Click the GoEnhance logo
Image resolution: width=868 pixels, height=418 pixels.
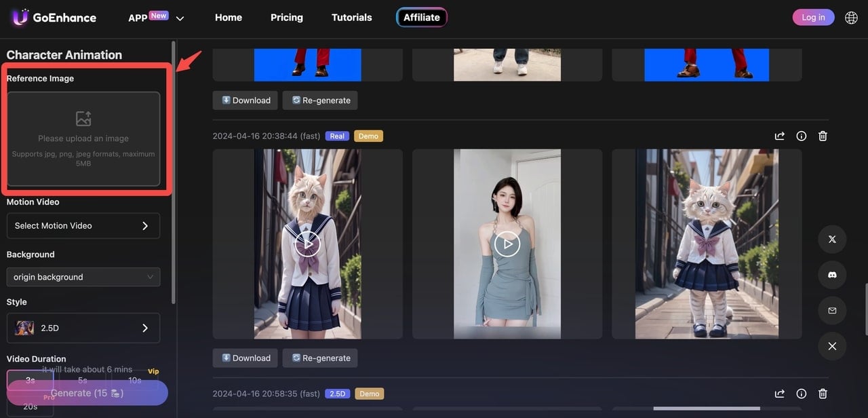54,18
